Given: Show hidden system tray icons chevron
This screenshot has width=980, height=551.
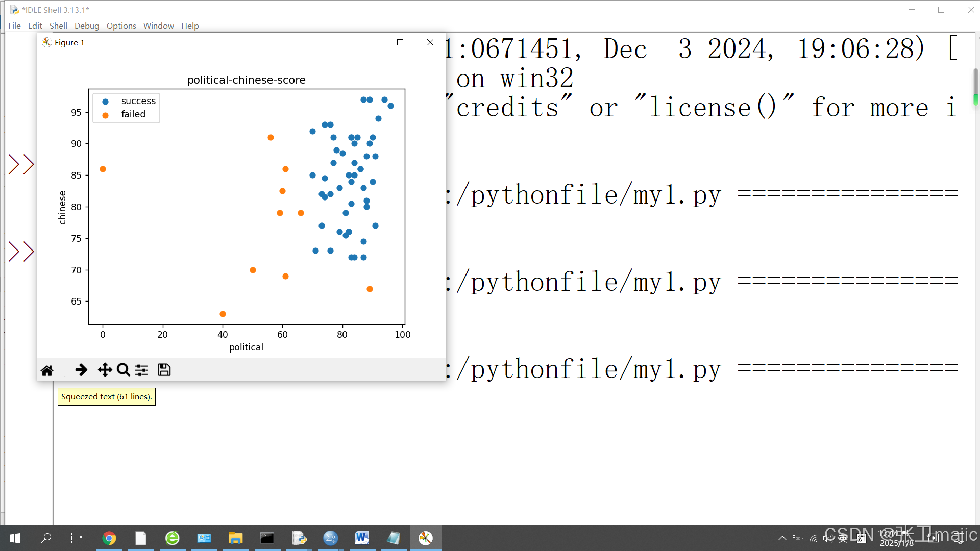Looking at the screenshot, I should click(x=782, y=538).
